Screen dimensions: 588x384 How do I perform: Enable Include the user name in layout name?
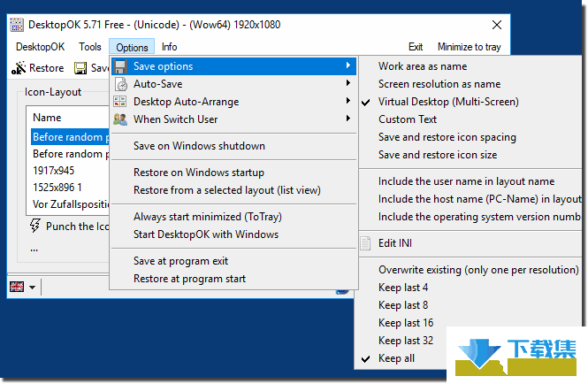[466, 181]
